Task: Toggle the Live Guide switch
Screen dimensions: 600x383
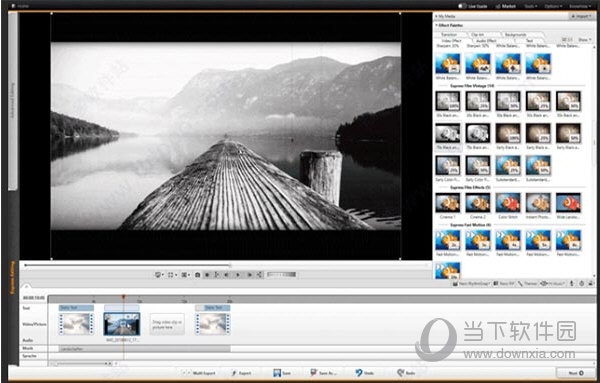Action: point(463,6)
